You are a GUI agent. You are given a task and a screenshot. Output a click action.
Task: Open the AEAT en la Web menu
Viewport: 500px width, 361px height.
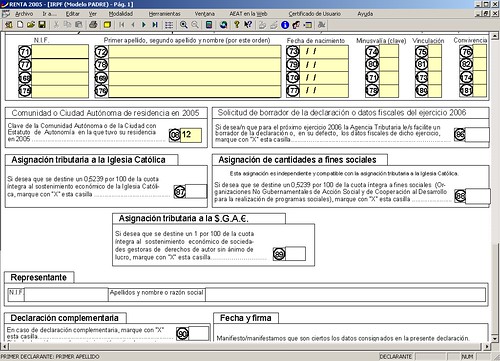click(248, 14)
